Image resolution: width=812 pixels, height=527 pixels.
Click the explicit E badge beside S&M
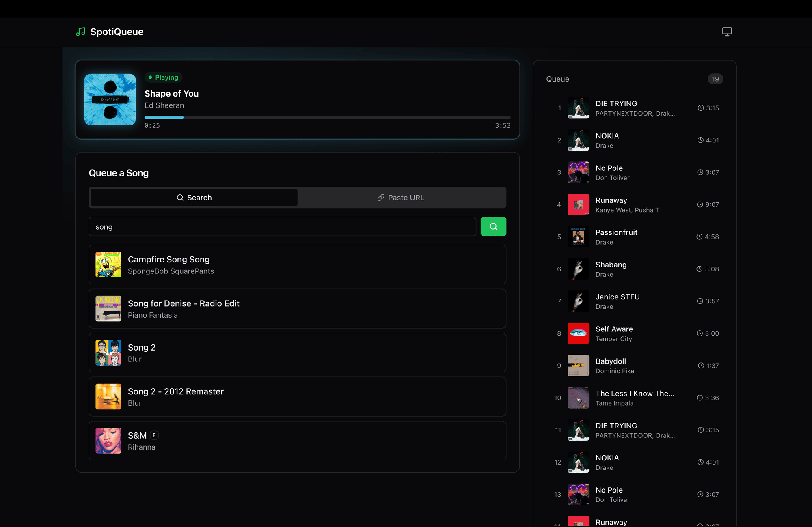point(154,435)
